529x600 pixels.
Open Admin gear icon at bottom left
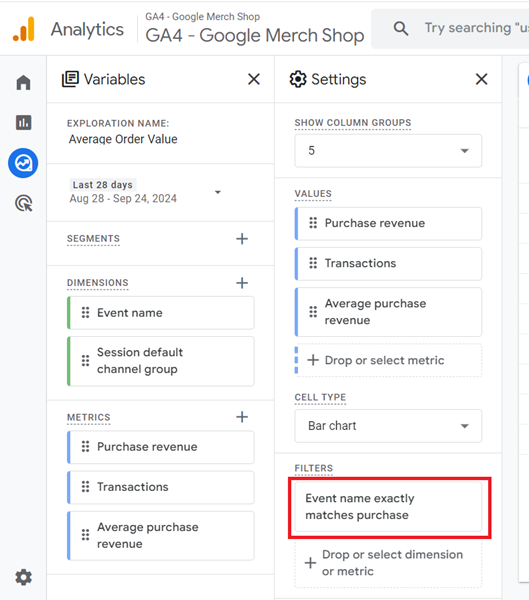[23, 577]
